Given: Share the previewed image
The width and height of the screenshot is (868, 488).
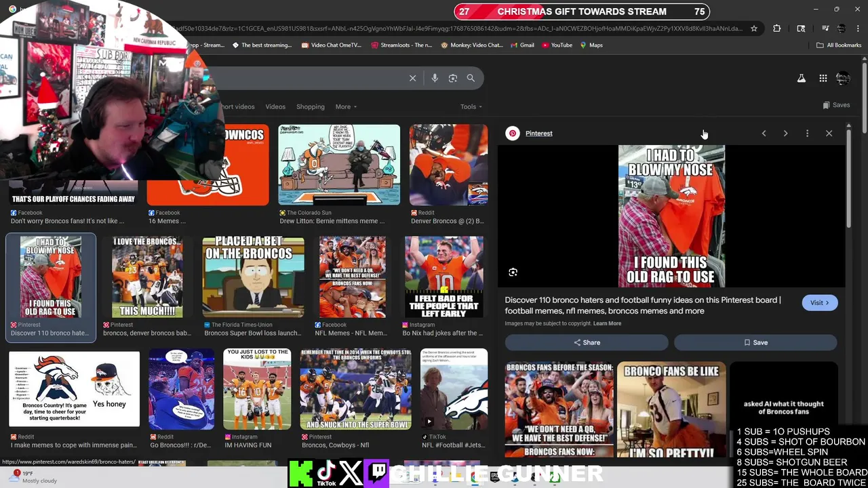Looking at the screenshot, I should pyautogui.click(x=587, y=342).
